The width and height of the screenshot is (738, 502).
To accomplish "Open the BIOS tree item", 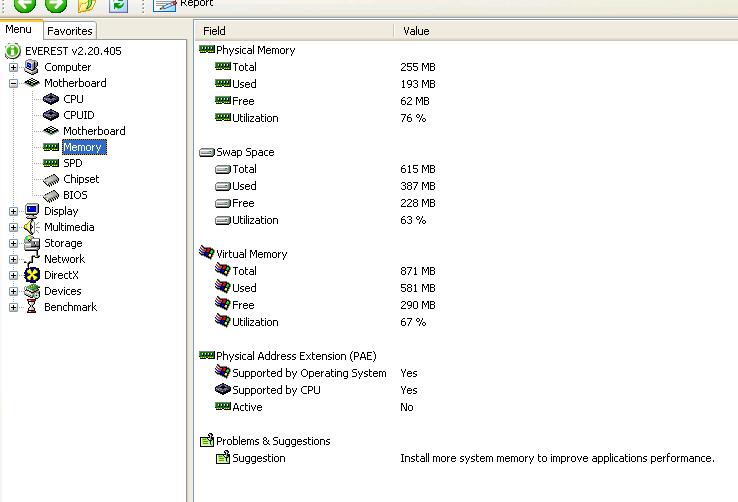I will click(75, 195).
